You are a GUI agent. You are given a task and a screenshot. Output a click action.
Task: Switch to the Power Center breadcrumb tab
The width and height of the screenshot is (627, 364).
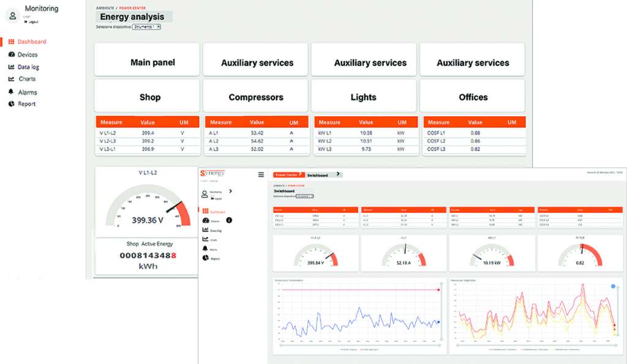[288, 175]
